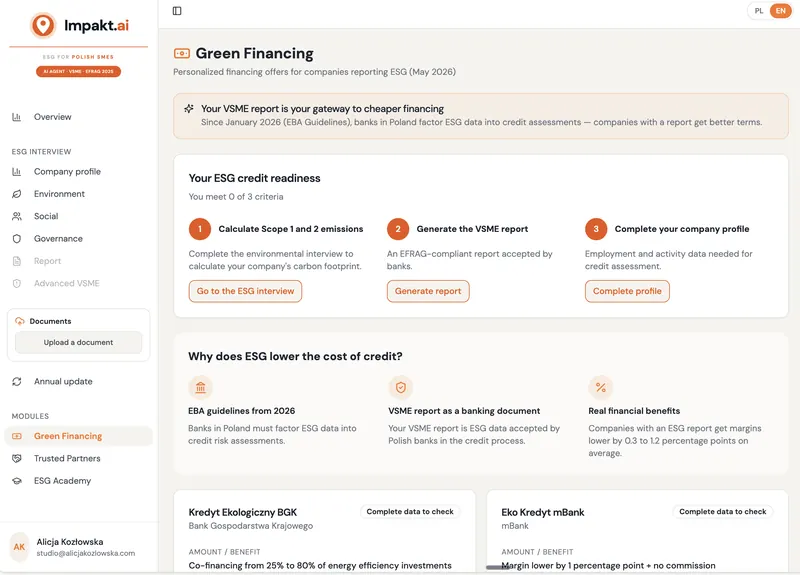Click the Advanced VSME shield icon
800x575 pixels.
coord(17,283)
